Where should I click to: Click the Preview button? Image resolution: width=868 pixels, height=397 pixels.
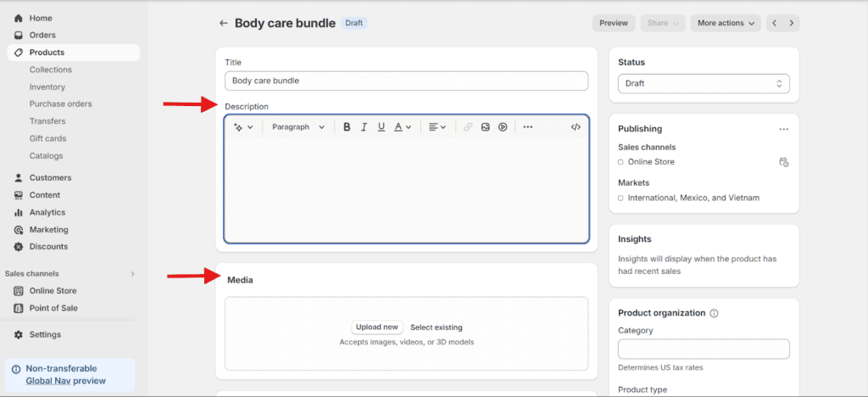pos(614,23)
